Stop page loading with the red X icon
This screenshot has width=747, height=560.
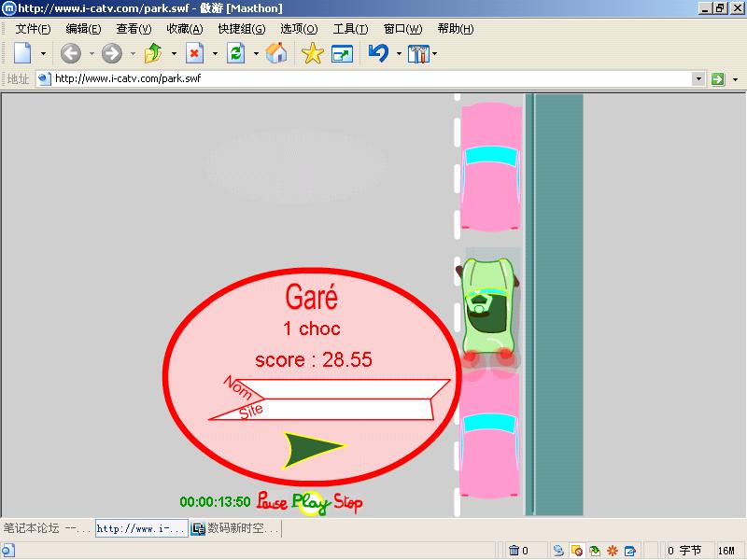coord(194,53)
